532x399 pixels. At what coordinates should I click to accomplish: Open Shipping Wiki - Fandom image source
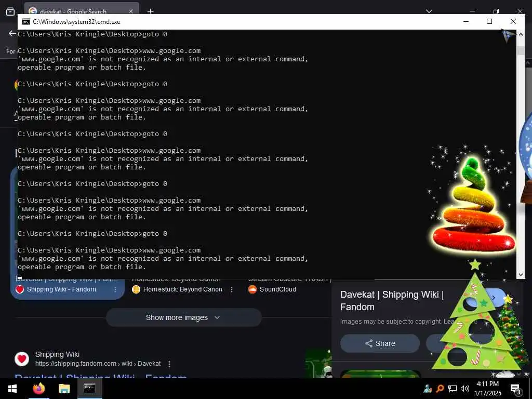point(61,289)
